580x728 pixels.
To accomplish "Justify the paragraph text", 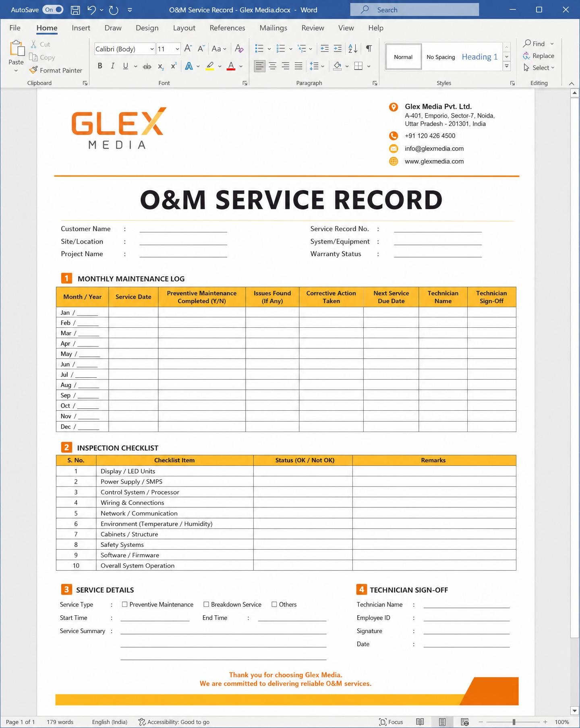I will tap(298, 66).
